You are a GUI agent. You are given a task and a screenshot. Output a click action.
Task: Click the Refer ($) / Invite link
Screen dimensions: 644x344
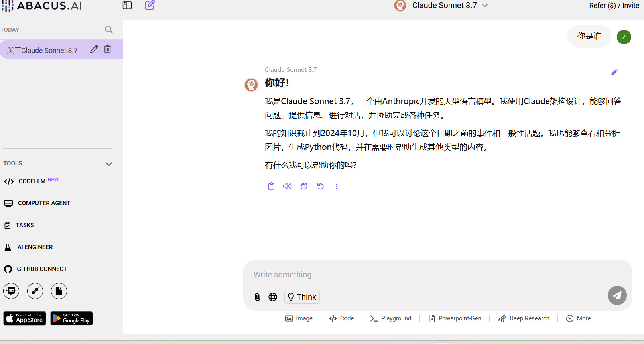tap(614, 6)
